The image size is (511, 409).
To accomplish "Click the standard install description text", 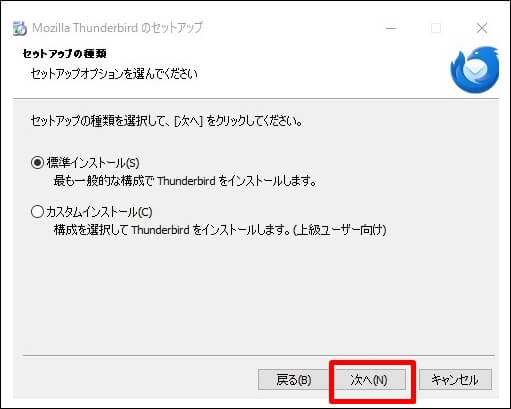I will pos(185,181).
